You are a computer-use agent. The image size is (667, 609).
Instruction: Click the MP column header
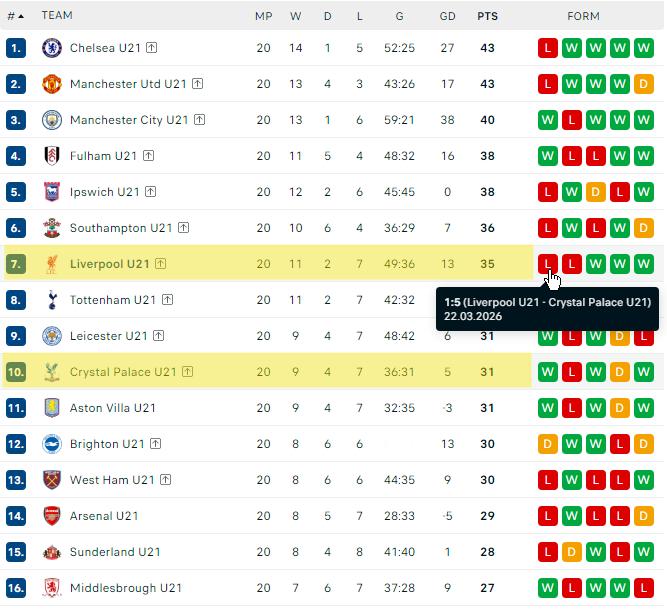pyautogui.click(x=264, y=16)
